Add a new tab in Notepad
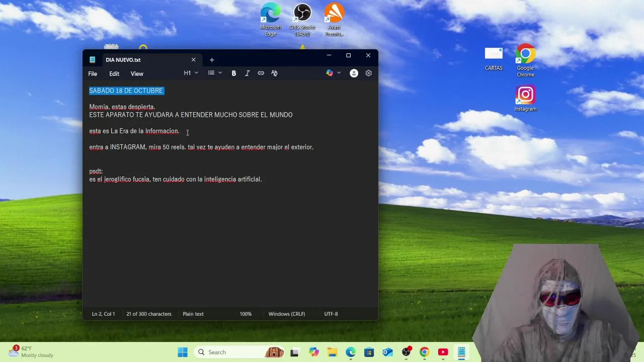This screenshot has height=362, width=644. click(x=212, y=60)
